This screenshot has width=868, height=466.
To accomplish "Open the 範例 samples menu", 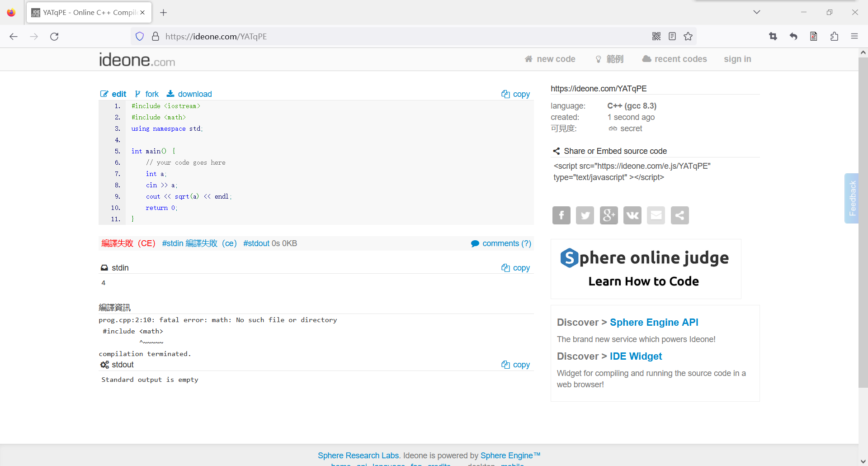I will [610, 59].
